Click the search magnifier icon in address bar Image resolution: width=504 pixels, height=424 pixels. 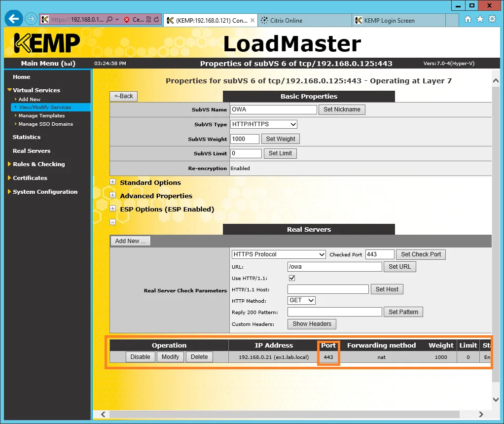pos(109,20)
